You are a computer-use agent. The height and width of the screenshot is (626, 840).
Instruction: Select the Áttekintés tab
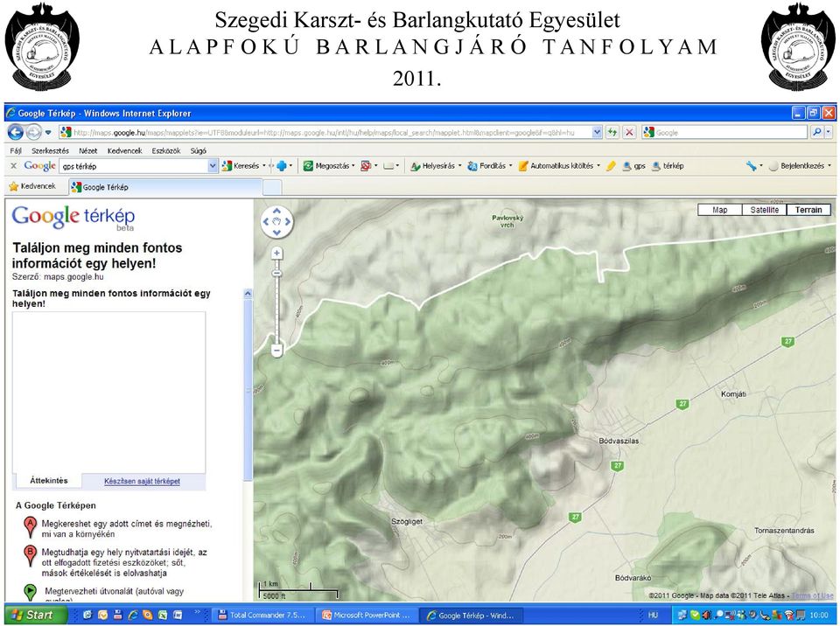pos(48,481)
